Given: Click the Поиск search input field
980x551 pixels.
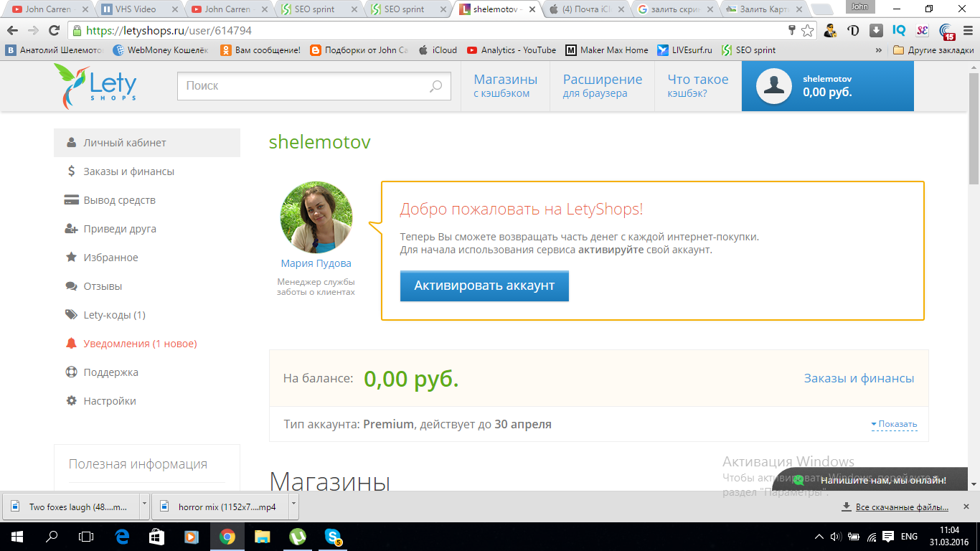Looking at the screenshot, I should click(314, 86).
